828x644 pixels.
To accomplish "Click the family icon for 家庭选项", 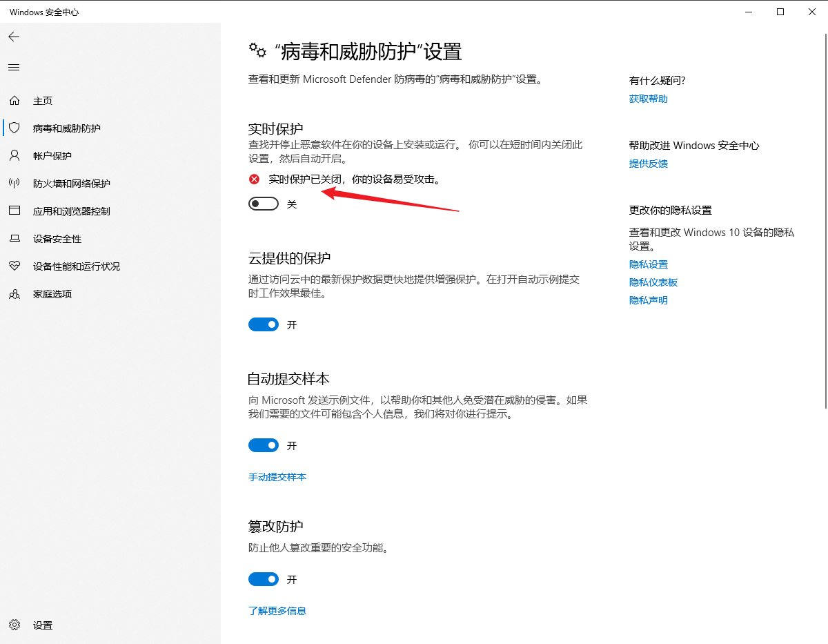I will click(x=14, y=294).
